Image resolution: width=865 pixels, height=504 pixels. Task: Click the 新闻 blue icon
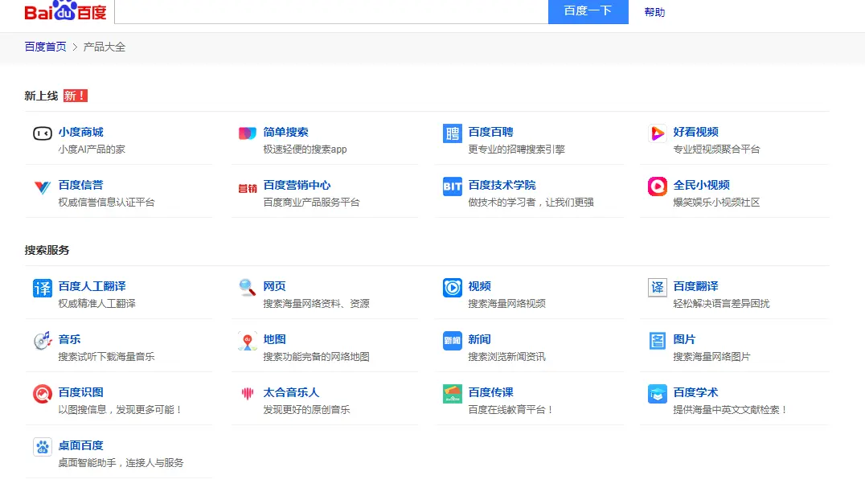click(x=453, y=341)
